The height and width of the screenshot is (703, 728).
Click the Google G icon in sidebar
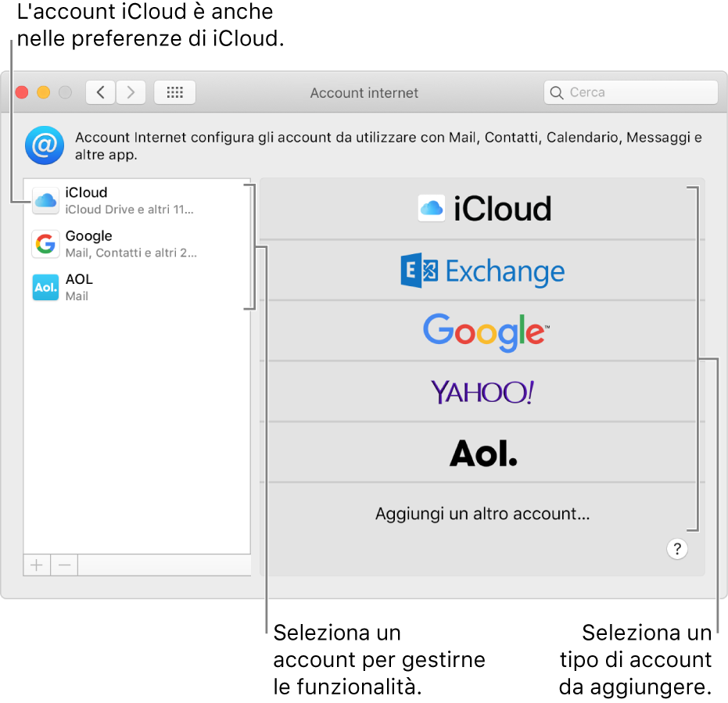coord(45,244)
